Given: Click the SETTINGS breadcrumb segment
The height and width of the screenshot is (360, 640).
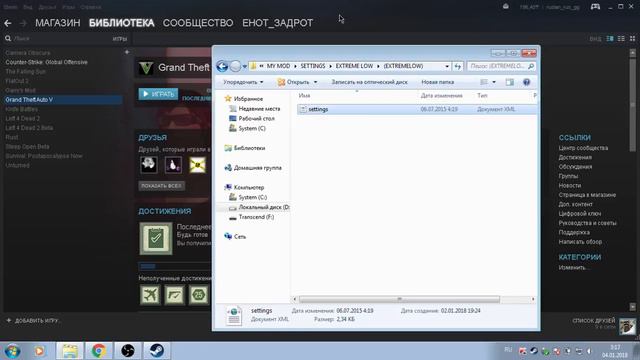Looking at the screenshot, I should click(x=313, y=66).
